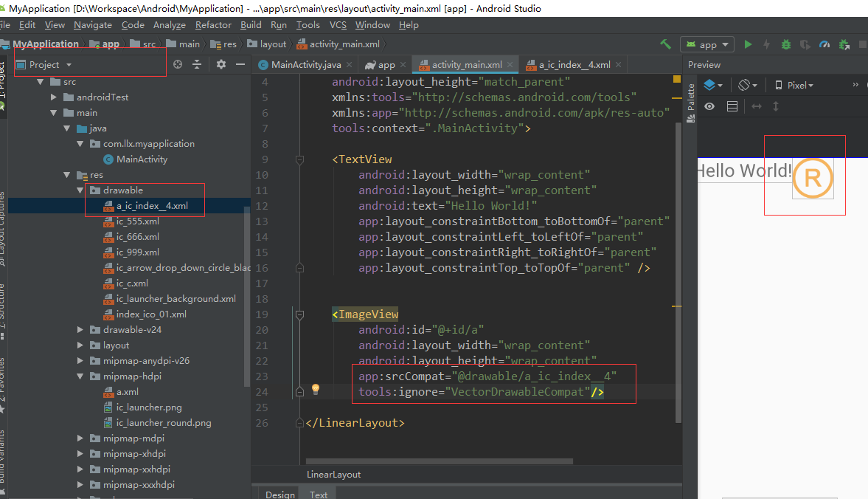Open the design surface layers dropdown in Preview
Viewport: 868px width, 499px height.
713,86
